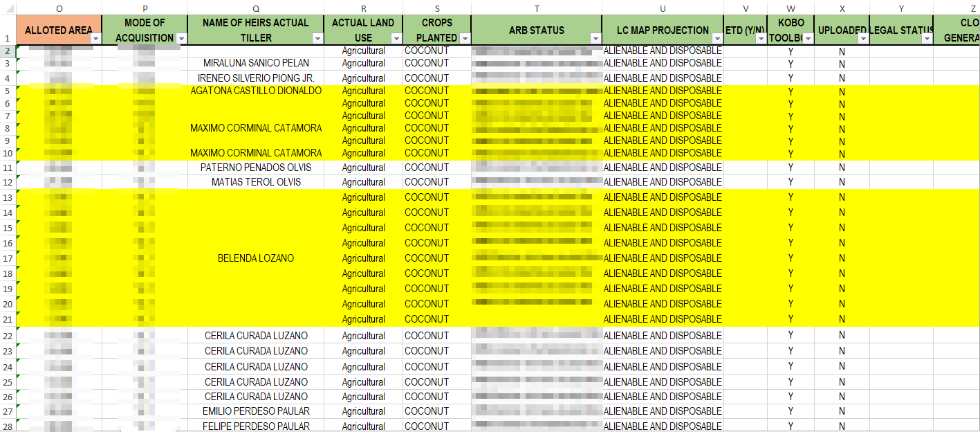
Task: Select the KOBO TOOLBOX Y value in row 16
Action: click(x=791, y=243)
